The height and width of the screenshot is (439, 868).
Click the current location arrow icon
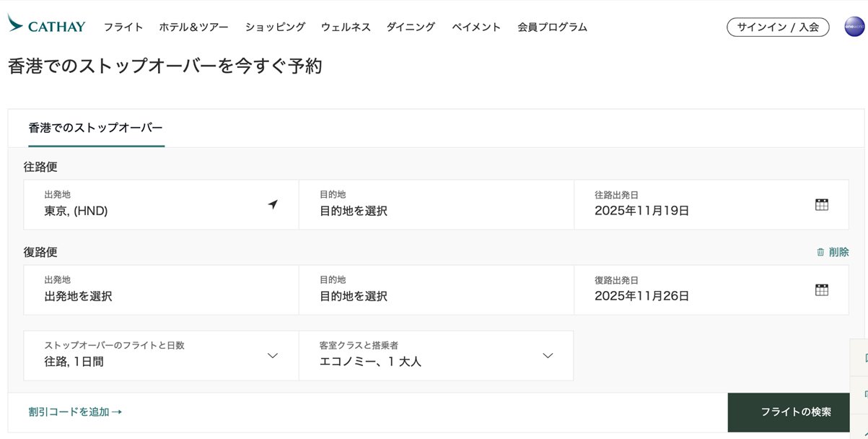(x=273, y=204)
